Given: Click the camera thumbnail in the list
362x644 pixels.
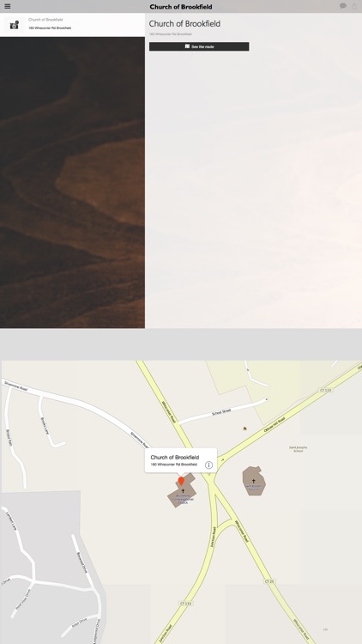Looking at the screenshot, I should click(x=15, y=25).
